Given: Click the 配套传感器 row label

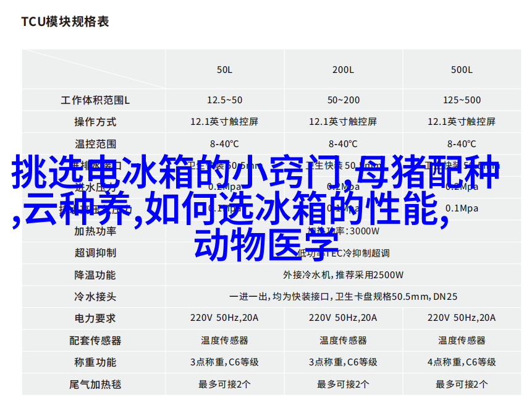Looking at the screenshot, I should click(95, 341).
